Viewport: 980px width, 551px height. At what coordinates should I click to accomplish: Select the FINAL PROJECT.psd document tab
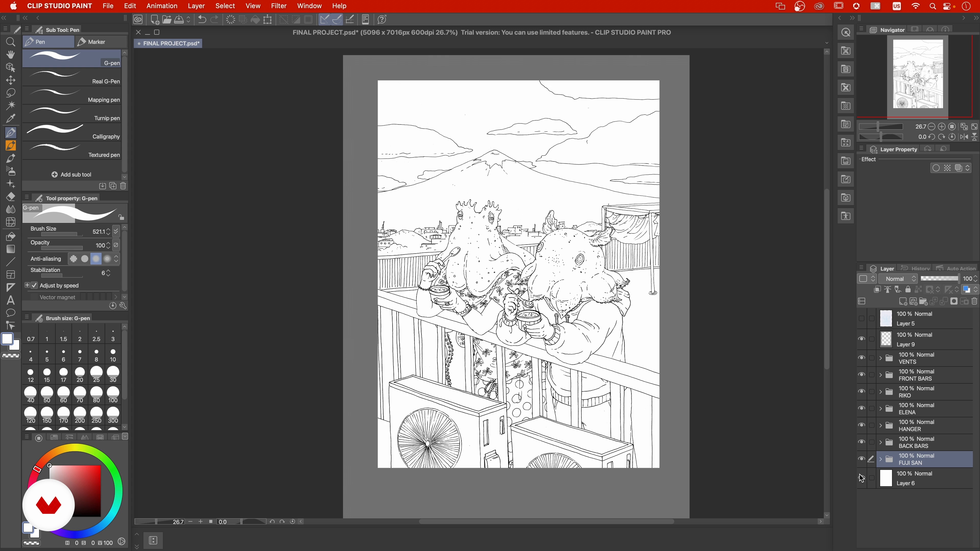tap(168, 43)
